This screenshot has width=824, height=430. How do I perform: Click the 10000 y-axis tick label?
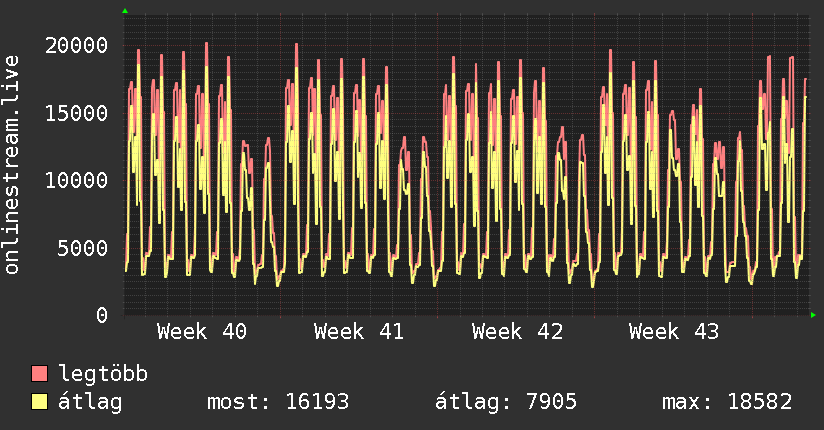[76, 180]
